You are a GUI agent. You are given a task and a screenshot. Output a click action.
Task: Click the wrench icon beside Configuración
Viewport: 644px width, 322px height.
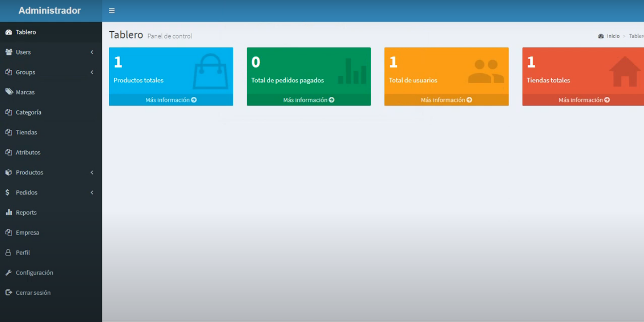pos(9,272)
